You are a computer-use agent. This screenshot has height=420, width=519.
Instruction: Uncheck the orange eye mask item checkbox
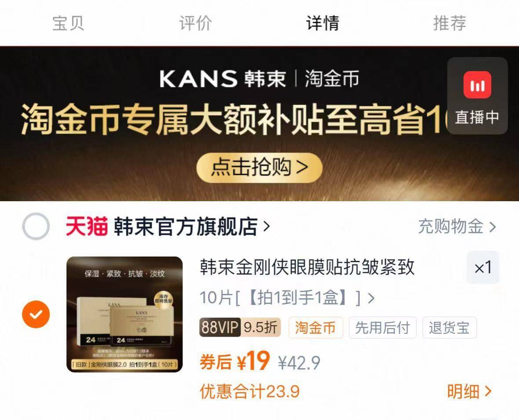[x=36, y=314]
